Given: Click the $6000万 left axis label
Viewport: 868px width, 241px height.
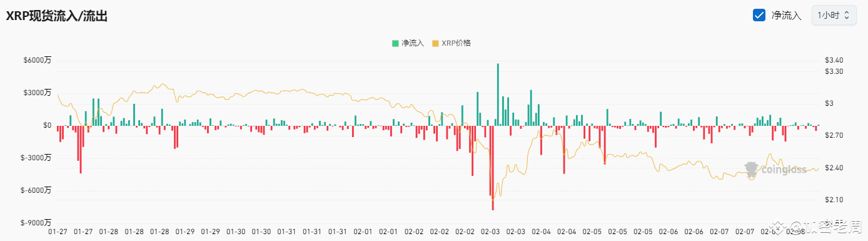Looking at the screenshot, I should point(38,60).
